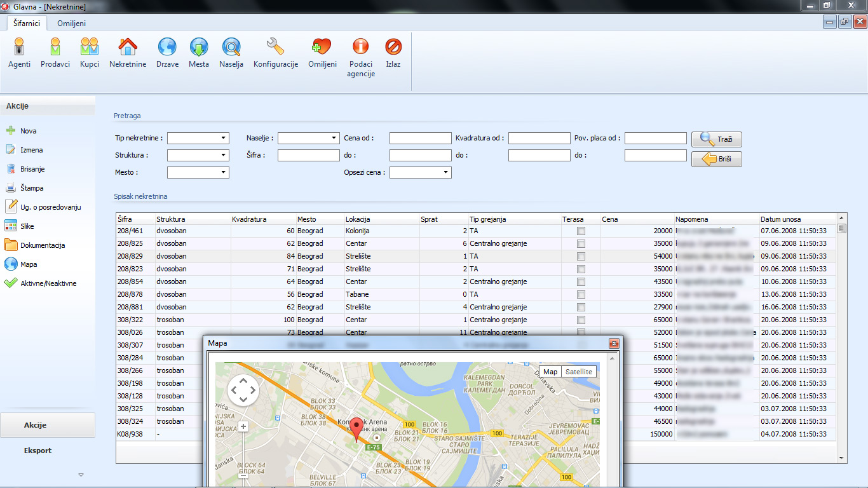Toggle Terasa checkbox for row 208/461
The image size is (868, 488).
(581, 231)
